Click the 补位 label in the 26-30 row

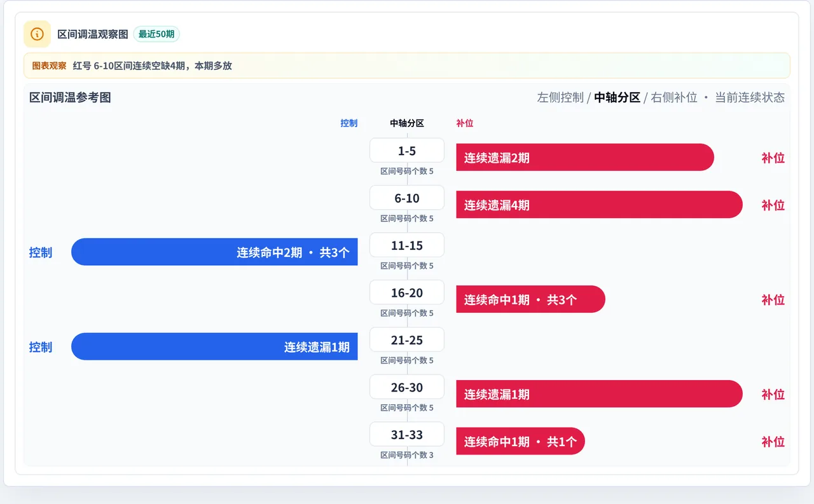(x=773, y=395)
